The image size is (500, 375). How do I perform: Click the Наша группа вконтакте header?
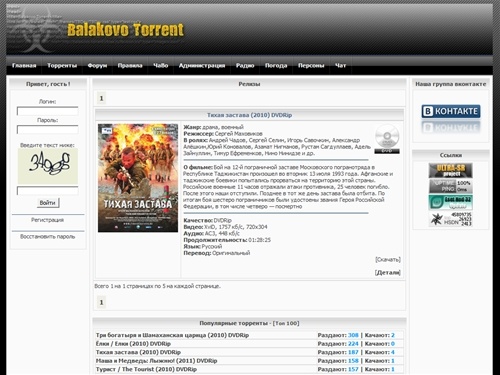[x=451, y=84]
